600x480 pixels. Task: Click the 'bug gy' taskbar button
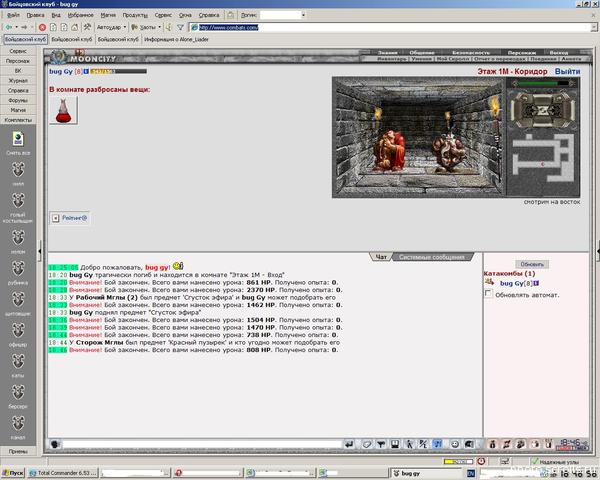(428, 473)
